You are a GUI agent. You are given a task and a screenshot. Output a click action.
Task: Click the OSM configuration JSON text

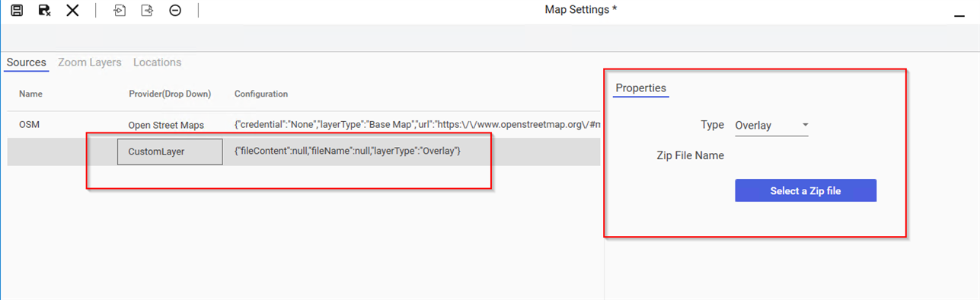click(417, 124)
